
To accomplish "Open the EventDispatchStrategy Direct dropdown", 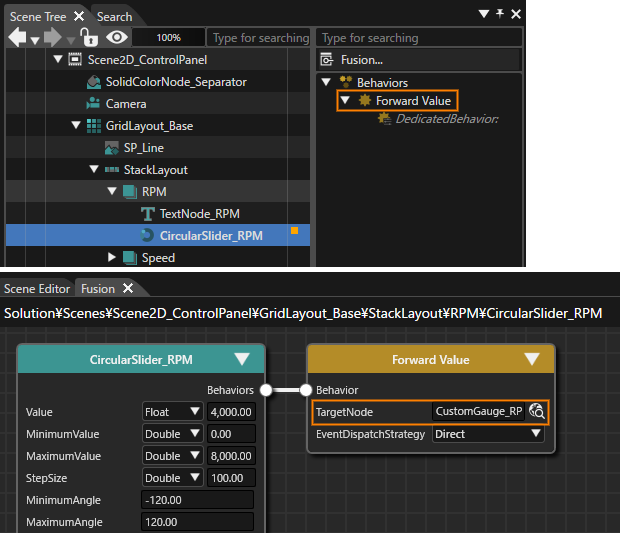I will click(x=488, y=434).
